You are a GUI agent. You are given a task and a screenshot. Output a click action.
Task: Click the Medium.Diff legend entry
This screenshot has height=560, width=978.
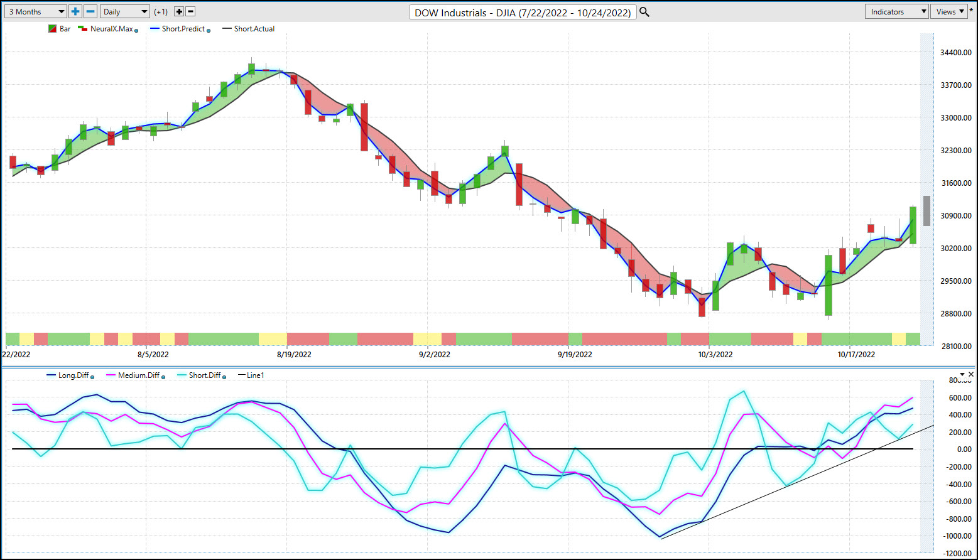pos(134,375)
